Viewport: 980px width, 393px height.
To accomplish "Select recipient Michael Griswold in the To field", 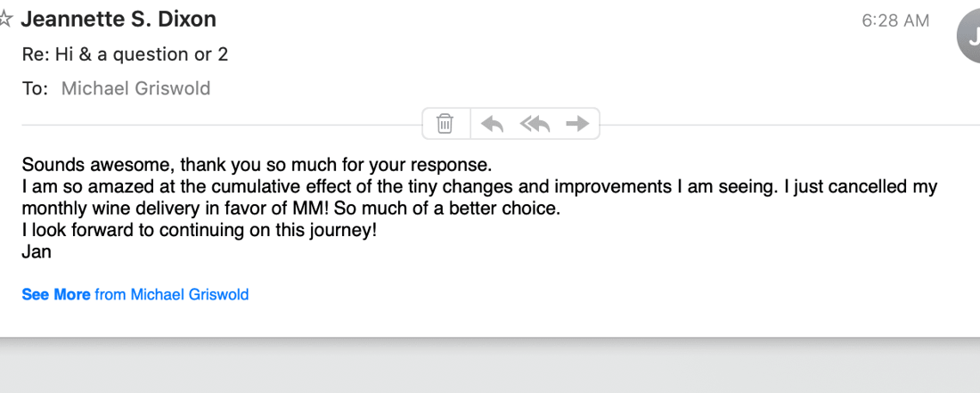I will [135, 88].
